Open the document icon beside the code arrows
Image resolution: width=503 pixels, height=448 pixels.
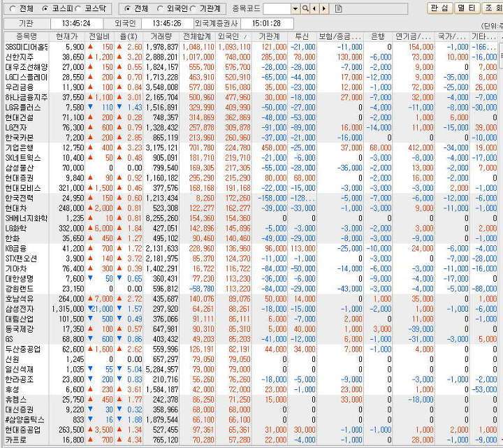338,8
